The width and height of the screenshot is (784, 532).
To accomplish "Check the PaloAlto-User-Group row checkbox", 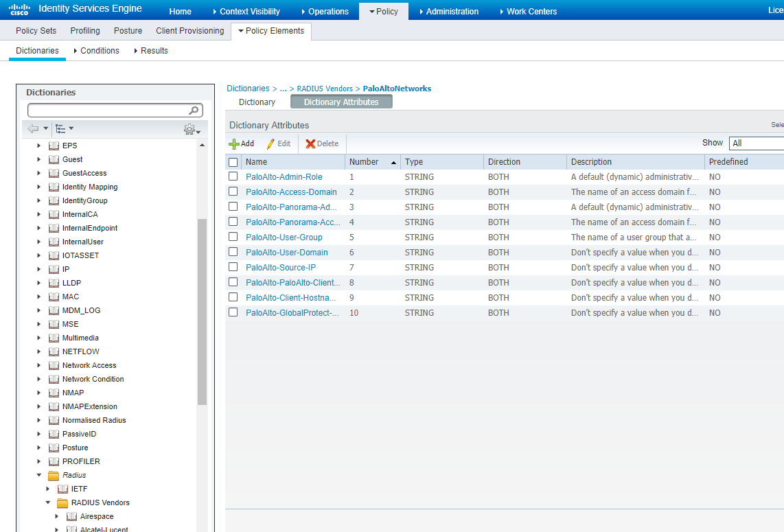I will pos(233,237).
